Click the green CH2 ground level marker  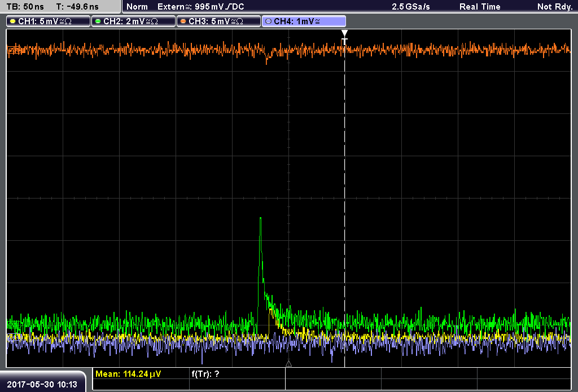tap(14, 324)
